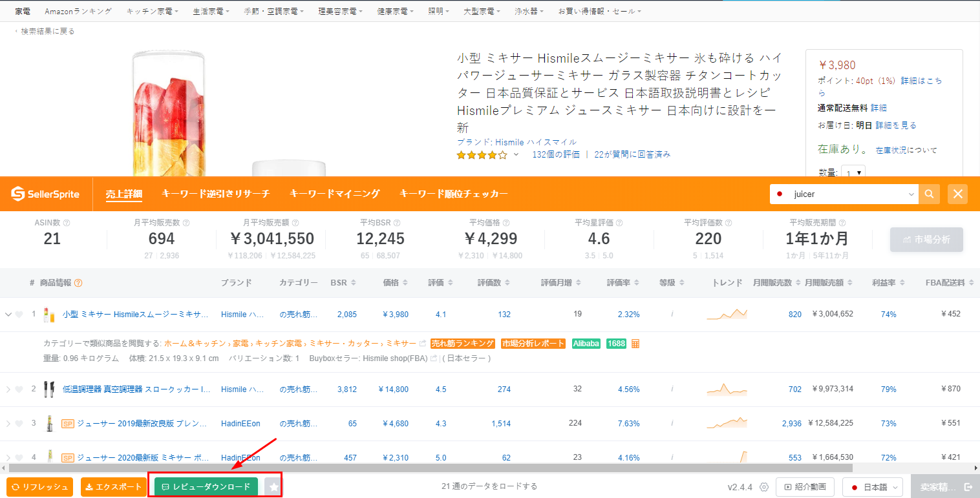Open the juicer keyword dropdown
Viewport: 980px width, 498px height.
tap(911, 194)
